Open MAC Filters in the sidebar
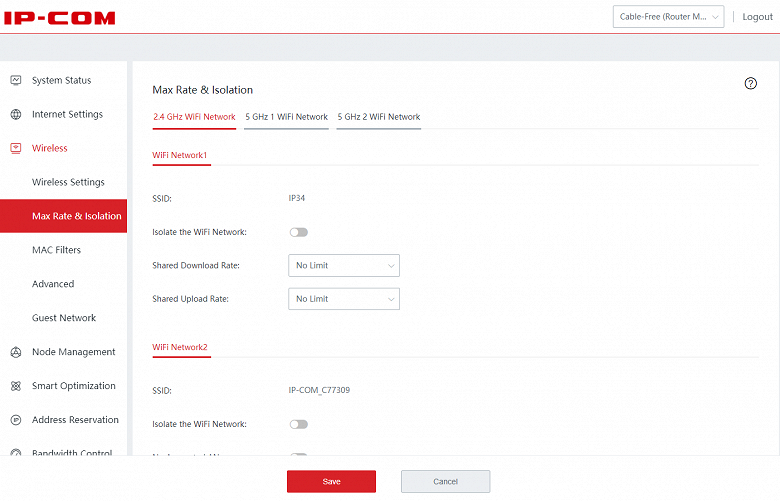The image size is (780, 501). coord(56,250)
